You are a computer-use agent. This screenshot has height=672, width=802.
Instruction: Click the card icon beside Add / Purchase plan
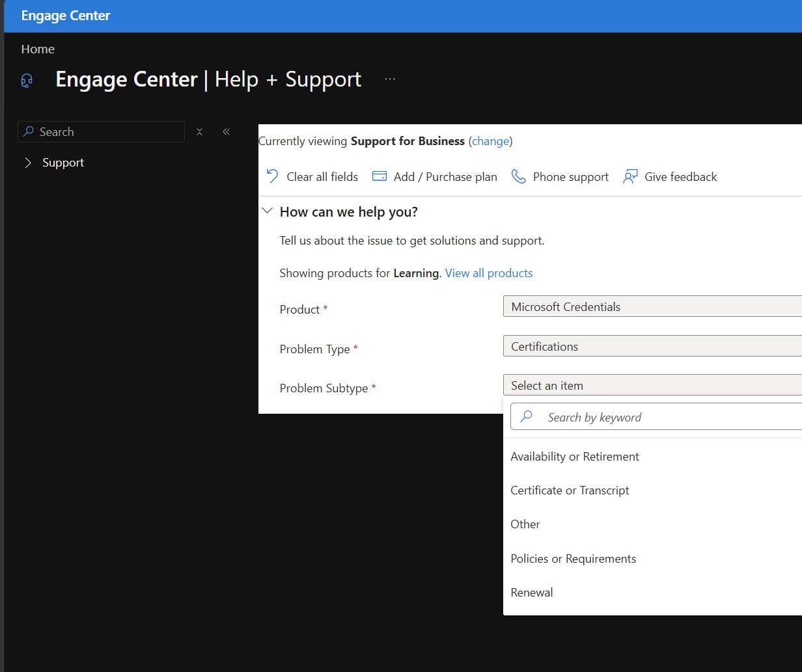380,176
